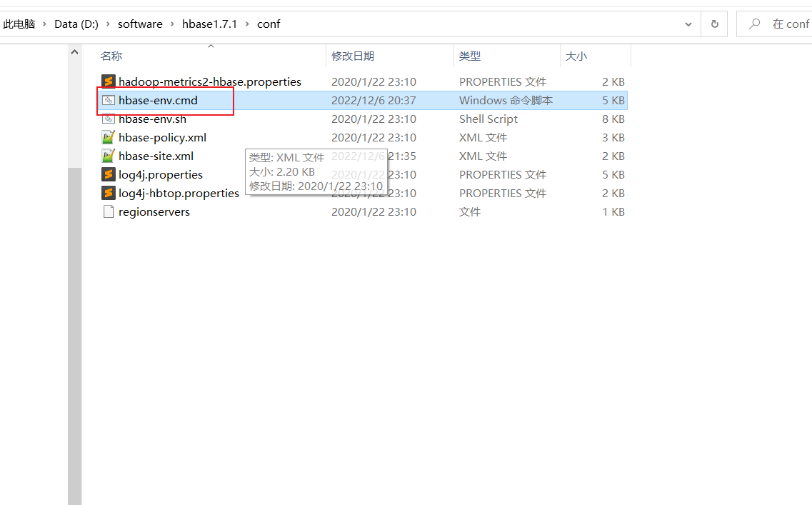Navigate to 此电脑 in address bar
Image resolution: width=812 pixels, height=505 pixels.
click(x=19, y=24)
